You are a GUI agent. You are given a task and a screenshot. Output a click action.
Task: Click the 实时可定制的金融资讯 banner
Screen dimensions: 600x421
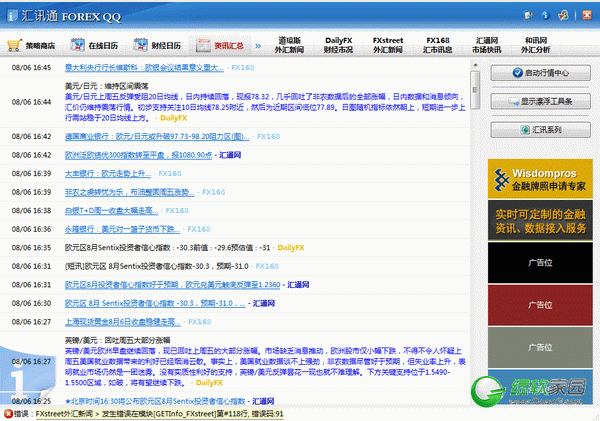pos(540,220)
